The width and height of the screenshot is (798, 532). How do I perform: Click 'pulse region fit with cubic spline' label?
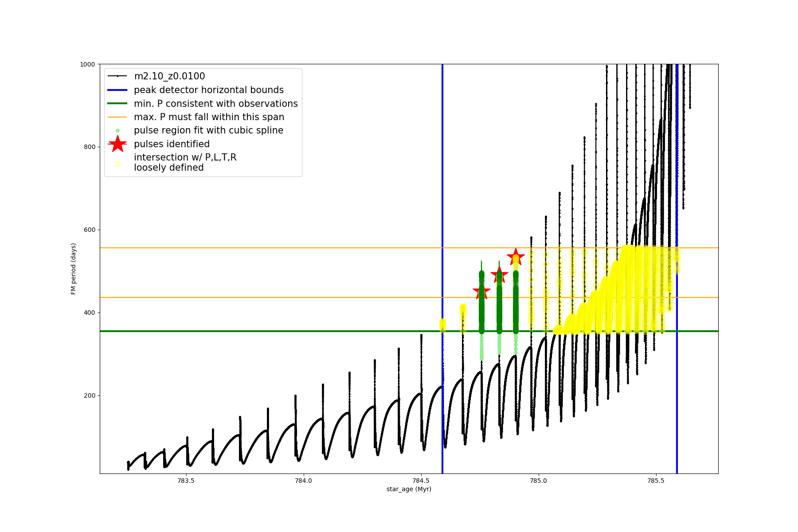point(208,130)
